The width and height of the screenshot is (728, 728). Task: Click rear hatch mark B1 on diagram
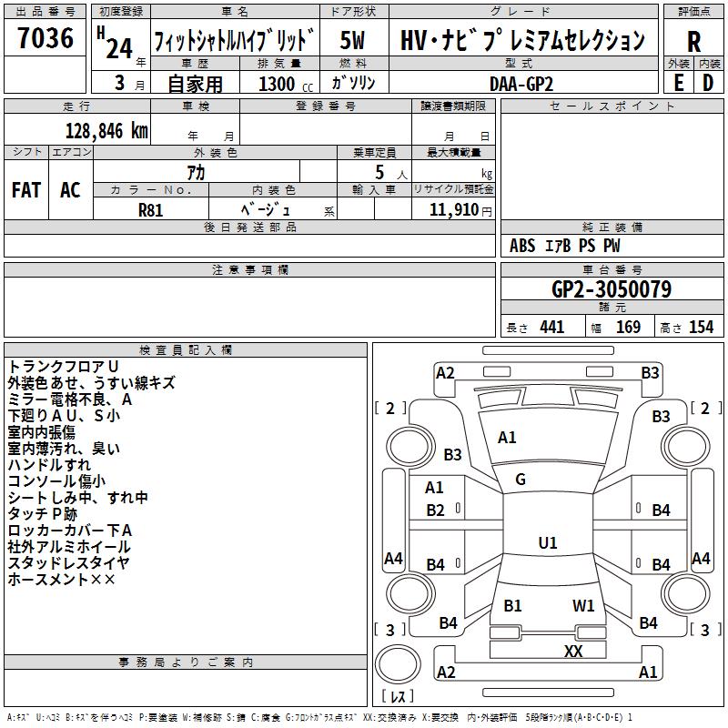(512, 606)
